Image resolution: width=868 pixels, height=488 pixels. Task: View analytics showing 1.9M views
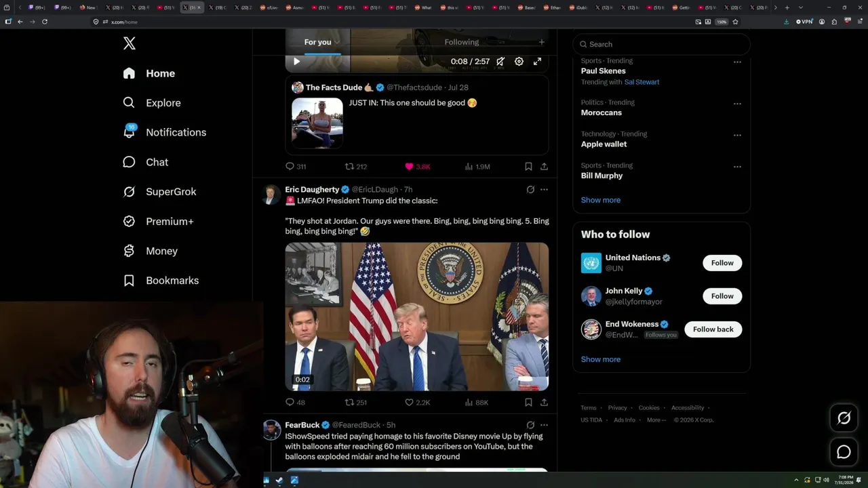pos(477,166)
